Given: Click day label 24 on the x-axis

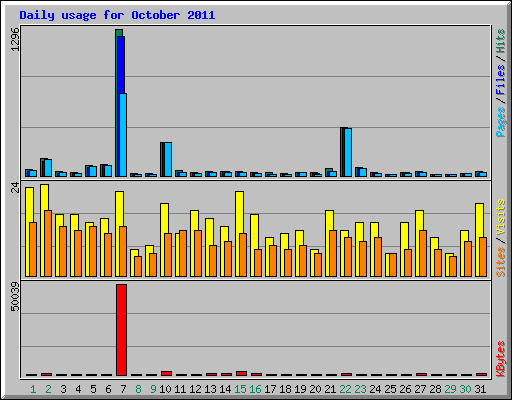Looking at the screenshot, I should point(375,389).
